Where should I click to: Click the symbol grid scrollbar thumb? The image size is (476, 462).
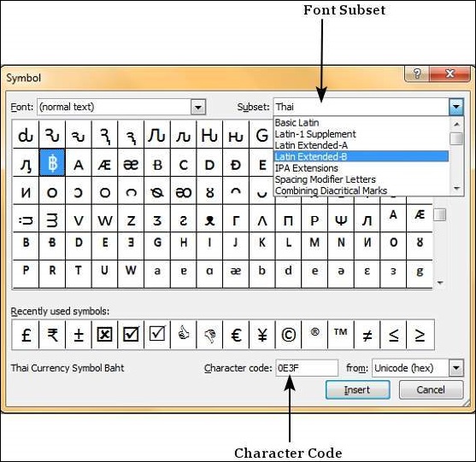point(439,214)
